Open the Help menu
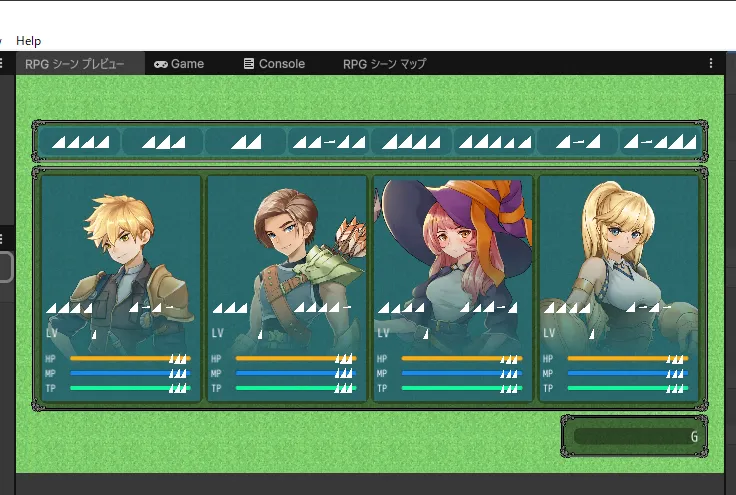Image resolution: width=736 pixels, height=495 pixels. coord(29,41)
